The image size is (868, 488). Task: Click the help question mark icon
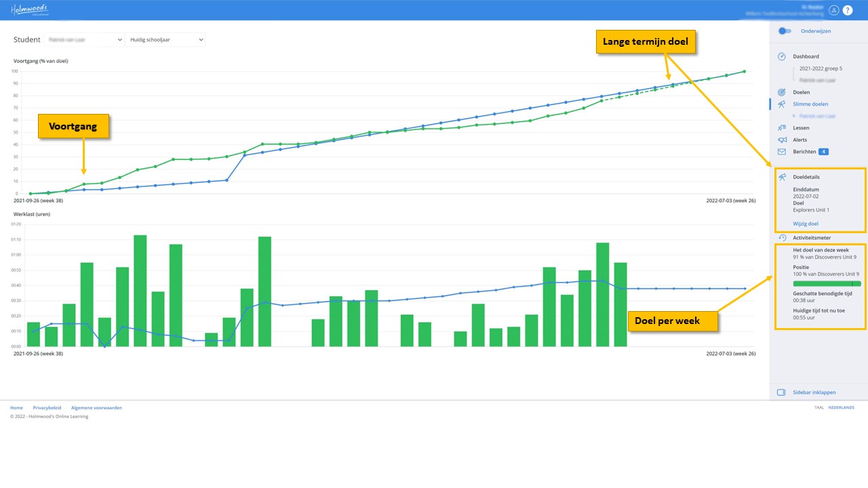pos(848,10)
